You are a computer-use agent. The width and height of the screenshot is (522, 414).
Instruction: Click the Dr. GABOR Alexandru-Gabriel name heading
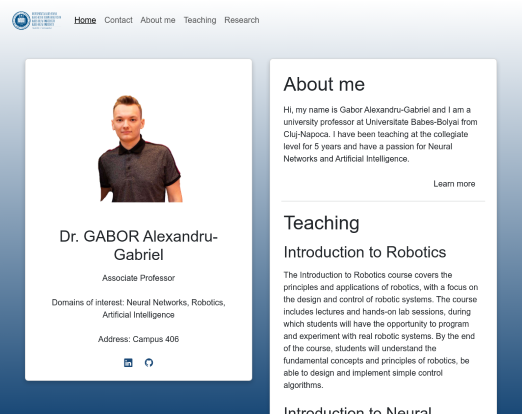pos(138,245)
